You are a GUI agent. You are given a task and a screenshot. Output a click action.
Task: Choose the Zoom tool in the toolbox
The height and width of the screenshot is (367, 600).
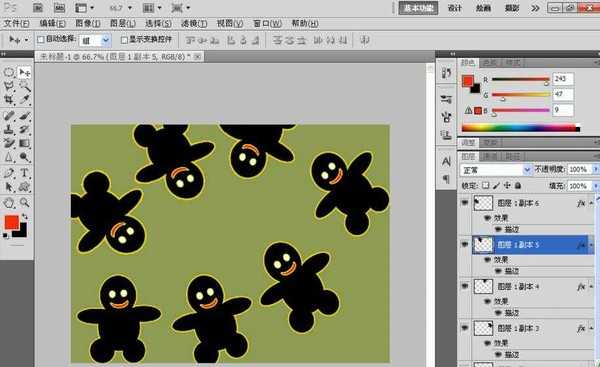coord(24,202)
